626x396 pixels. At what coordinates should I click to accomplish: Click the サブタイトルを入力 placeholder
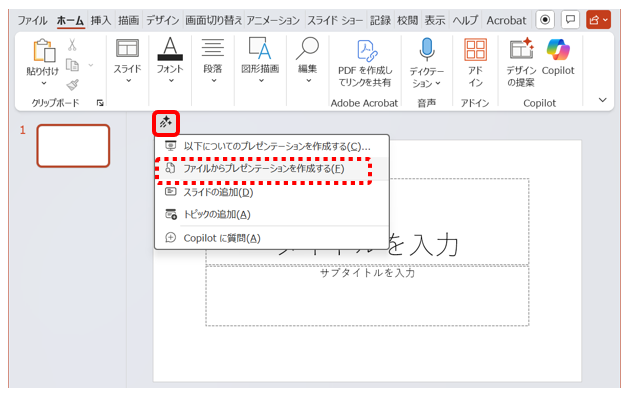[x=367, y=296]
